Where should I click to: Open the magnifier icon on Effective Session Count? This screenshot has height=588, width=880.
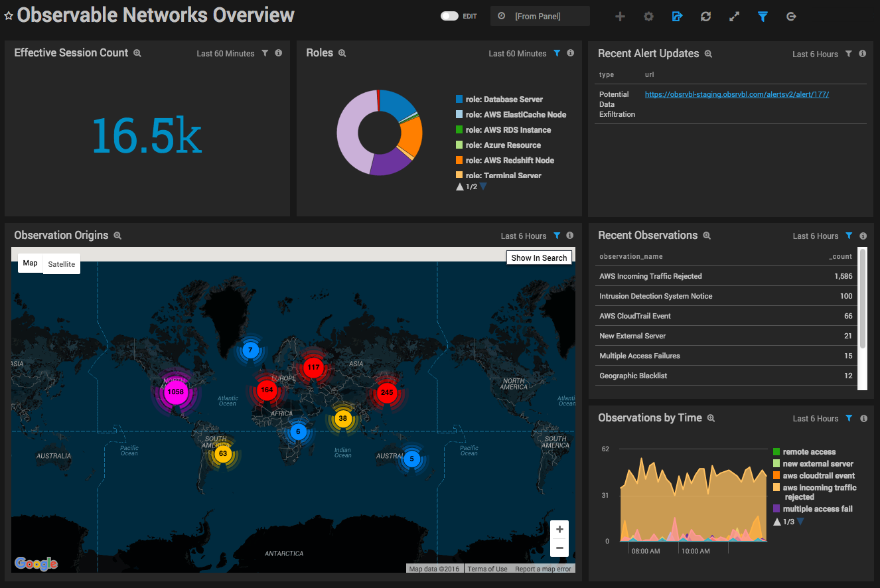coord(137,53)
